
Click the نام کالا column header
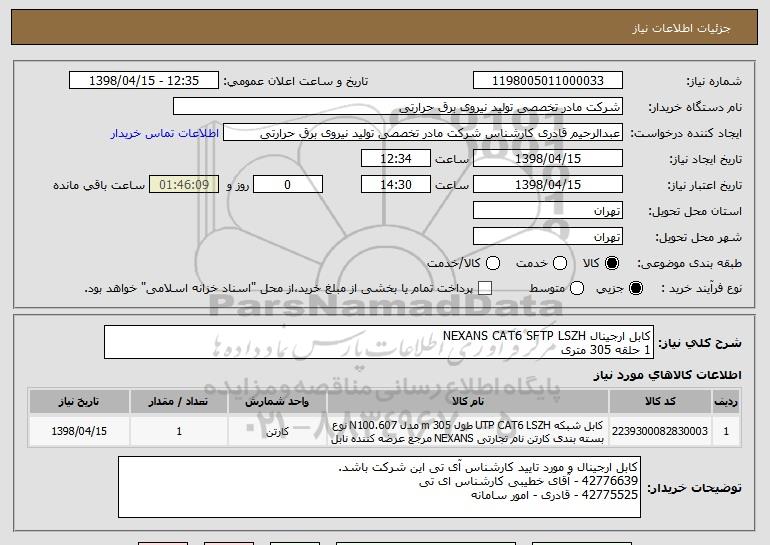(468, 402)
